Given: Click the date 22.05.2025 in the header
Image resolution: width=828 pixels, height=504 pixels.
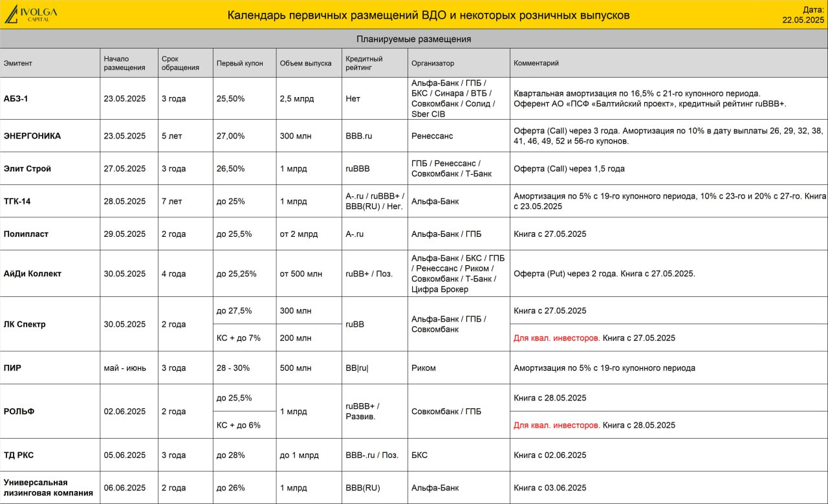Looking at the screenshot, I should (x=803, y=19).
